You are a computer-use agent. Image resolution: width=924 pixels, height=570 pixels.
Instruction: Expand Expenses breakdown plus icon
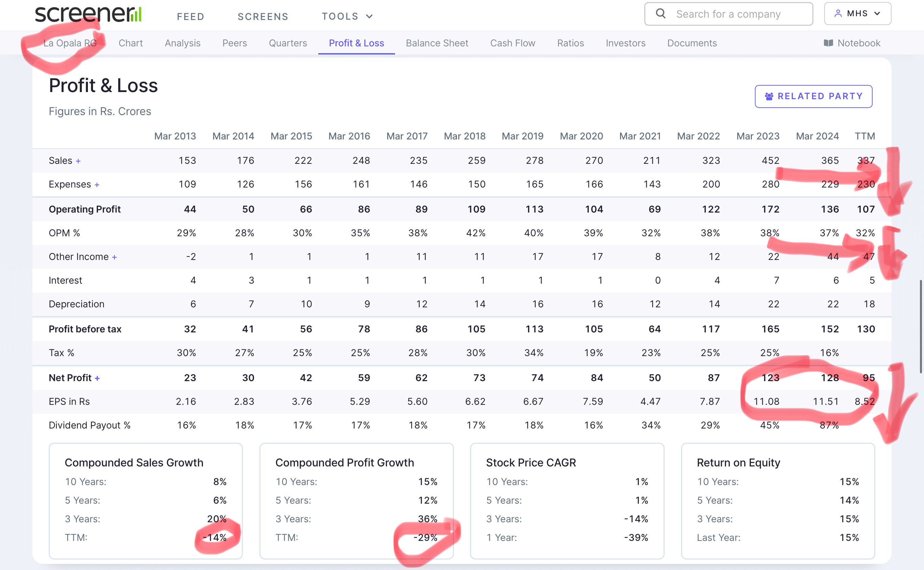click(97, 185)
